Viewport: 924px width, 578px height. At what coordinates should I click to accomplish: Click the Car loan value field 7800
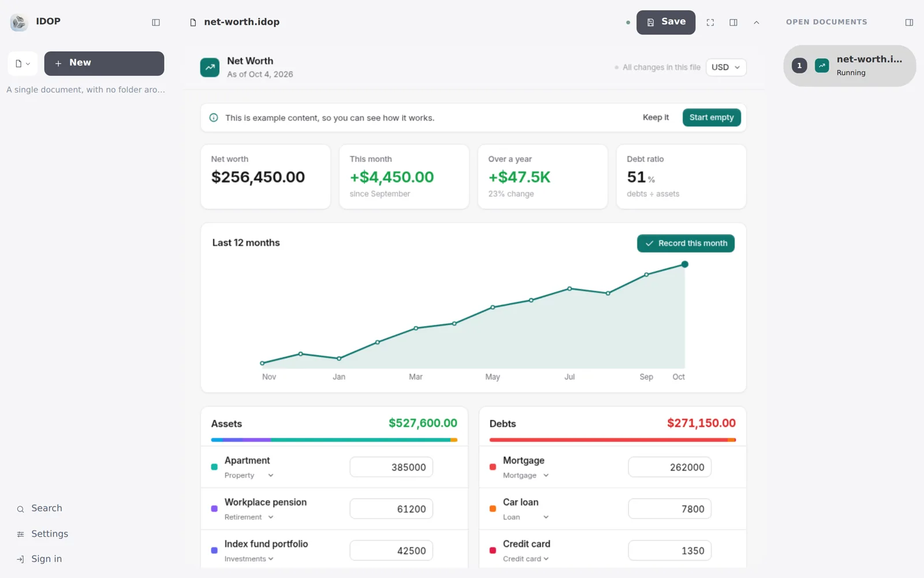click(x=670, y=509)
